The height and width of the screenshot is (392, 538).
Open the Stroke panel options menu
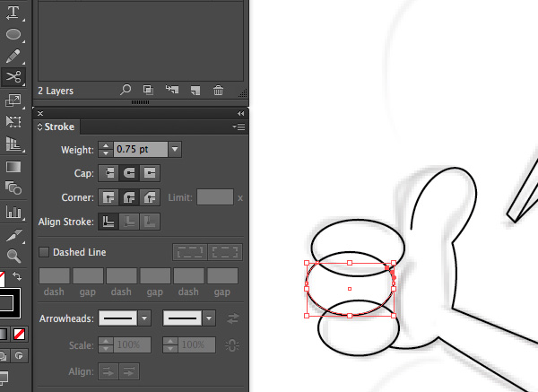pyautogui.click(x=239, y=127)
